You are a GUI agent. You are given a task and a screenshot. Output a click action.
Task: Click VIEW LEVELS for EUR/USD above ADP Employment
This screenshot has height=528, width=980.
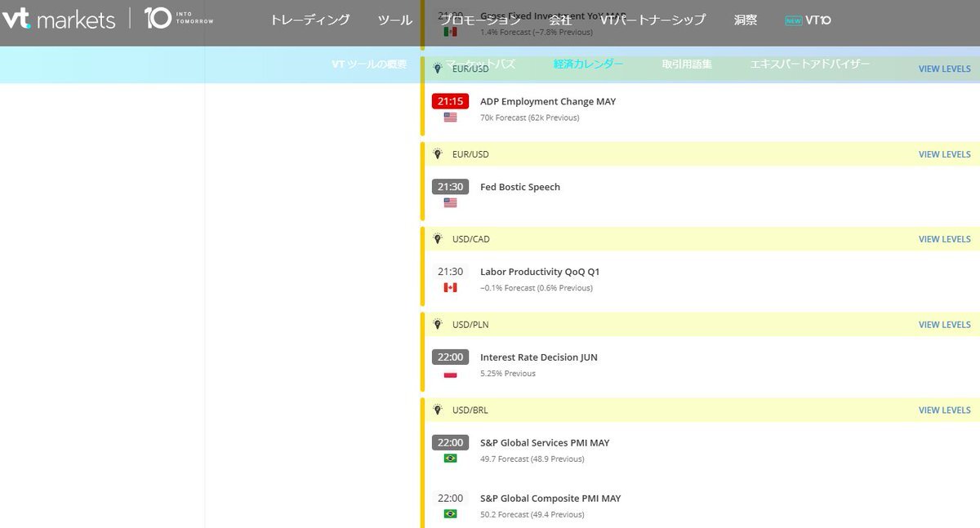tap(945, 69)
